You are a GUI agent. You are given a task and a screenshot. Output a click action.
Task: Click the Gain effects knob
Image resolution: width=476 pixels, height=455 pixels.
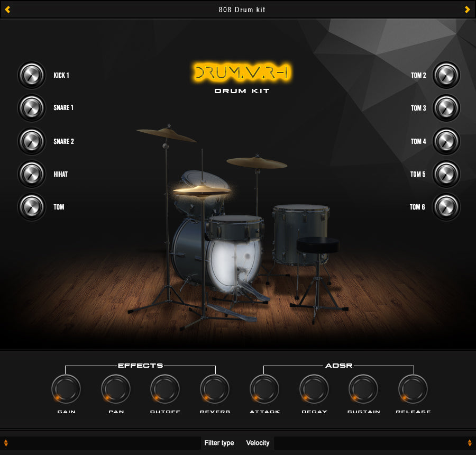point(66,389)
